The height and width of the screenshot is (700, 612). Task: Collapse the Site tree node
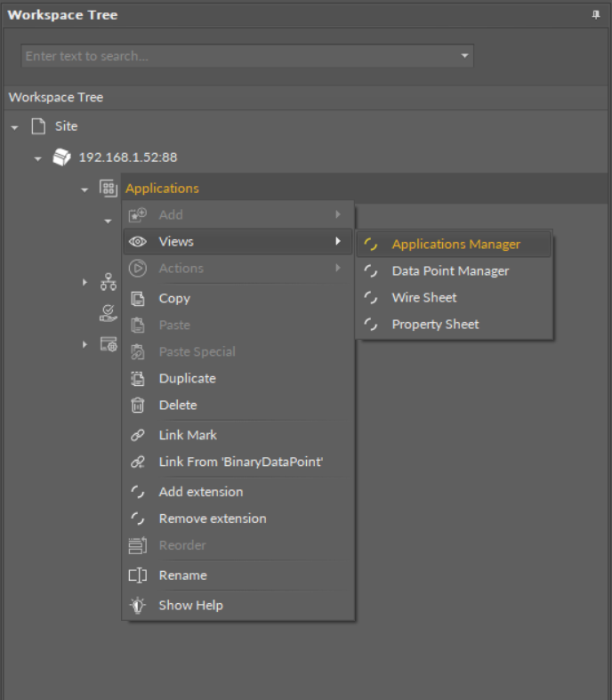pos(14,127)
